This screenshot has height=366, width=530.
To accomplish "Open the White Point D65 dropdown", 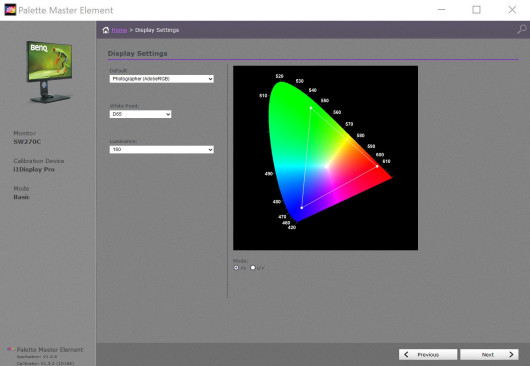I will 140,114.
